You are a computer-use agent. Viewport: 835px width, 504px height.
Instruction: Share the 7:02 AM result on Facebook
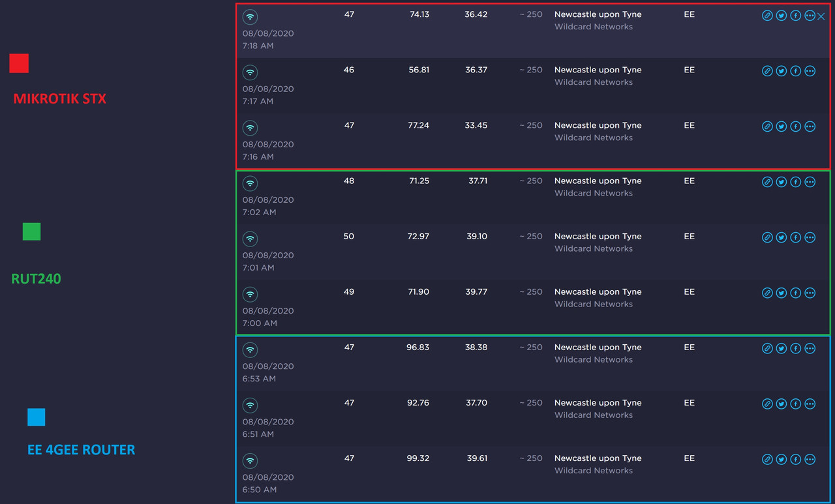796,182
